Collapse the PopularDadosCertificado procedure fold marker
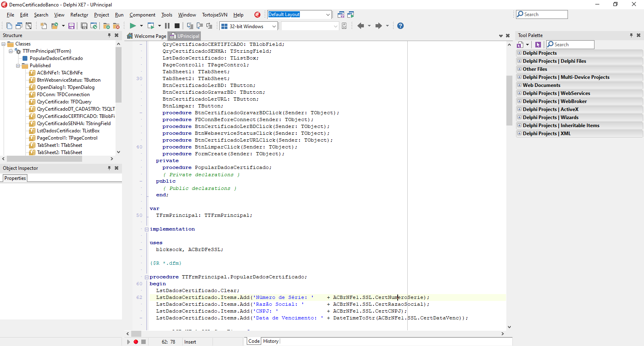Viewport: 644px width, 346px height. (x=147, y=277)
